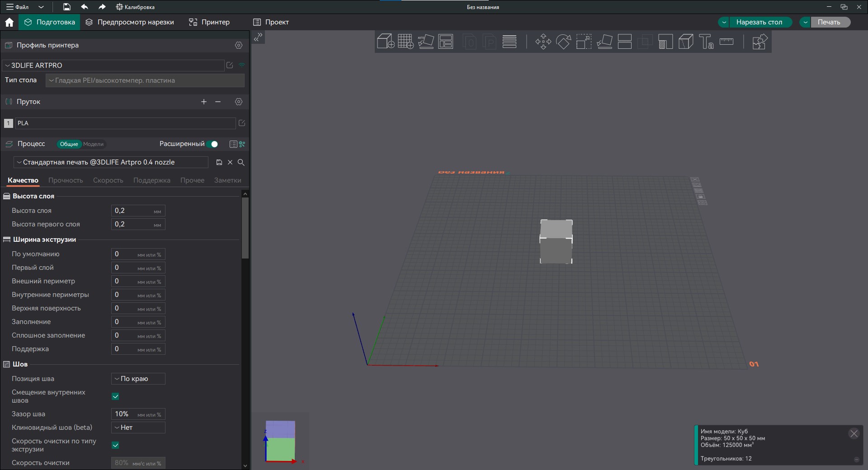Click the Add model cube icon
The image size is (868, 470).
pyautogui.click(x=385, y=42)
